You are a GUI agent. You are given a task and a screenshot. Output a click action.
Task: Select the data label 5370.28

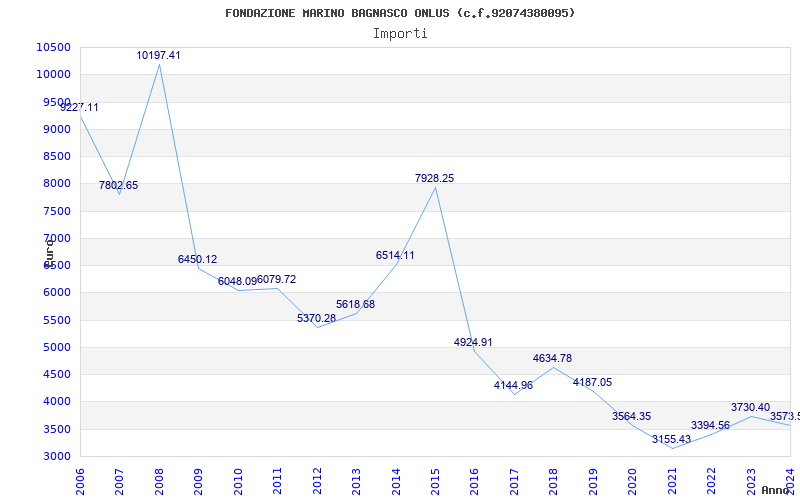click(316, 318)
